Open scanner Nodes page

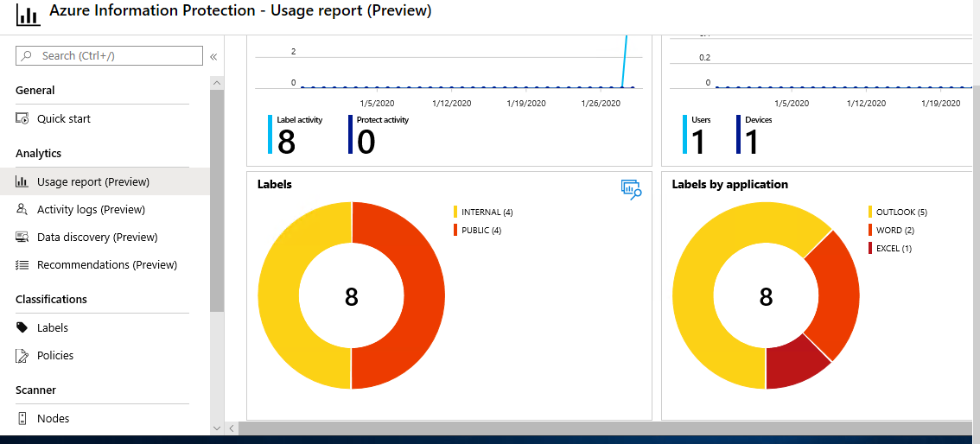coord(53,418)
